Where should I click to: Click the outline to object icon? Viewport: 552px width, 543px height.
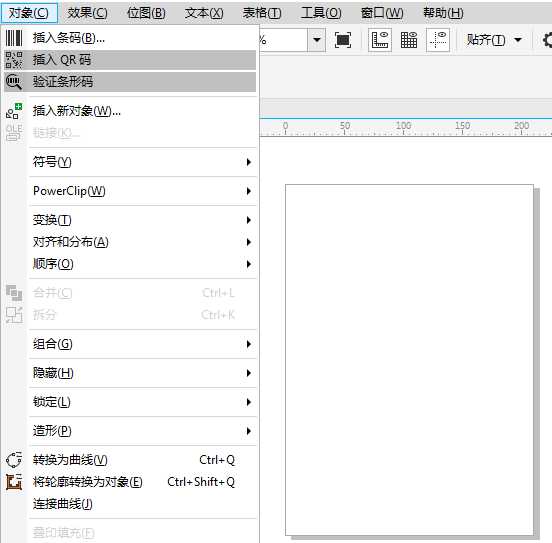click(x=14, y=482)
